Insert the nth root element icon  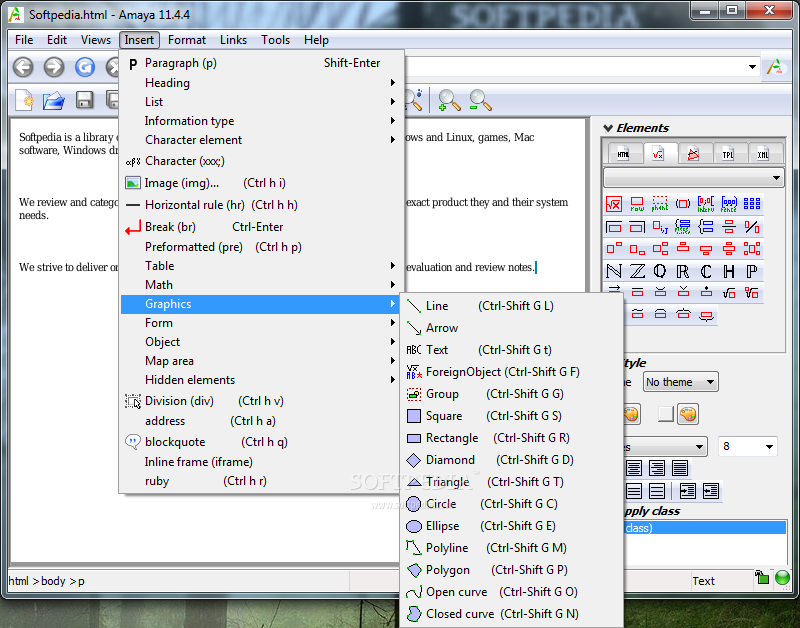[x=752, y=293]
